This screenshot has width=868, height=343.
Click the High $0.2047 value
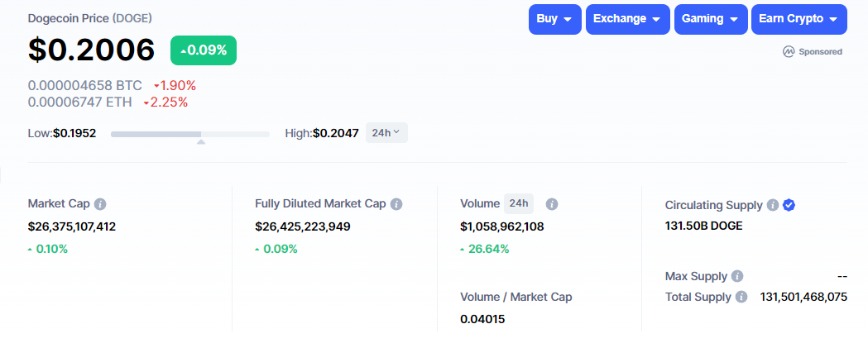pos(335,133)
